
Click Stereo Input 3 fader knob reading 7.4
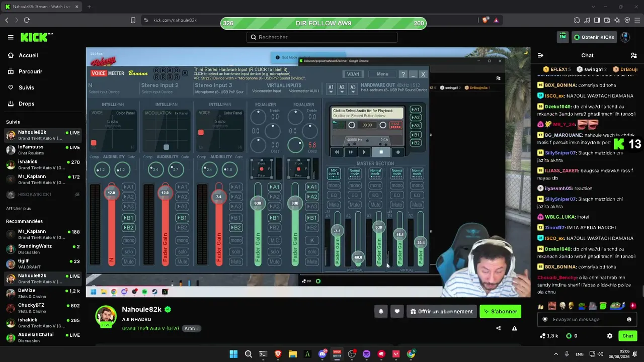pos(218,197)
